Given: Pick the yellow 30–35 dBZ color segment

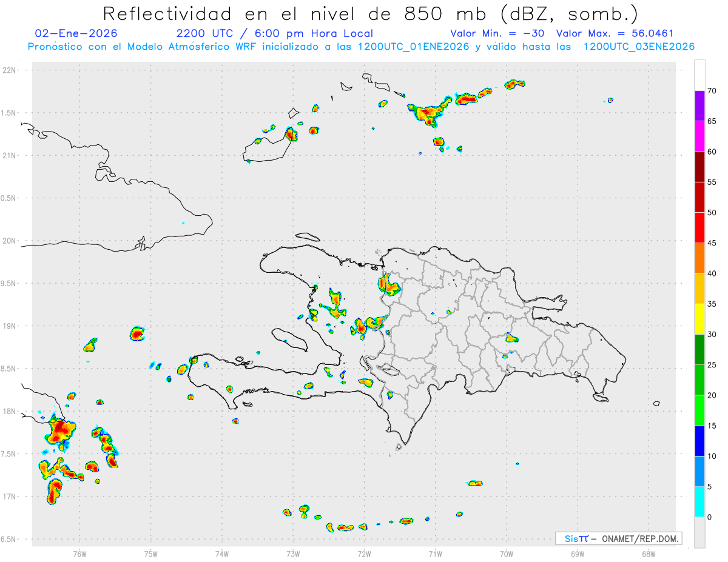Looking at the screenshot, I should [x=699, y=319].
